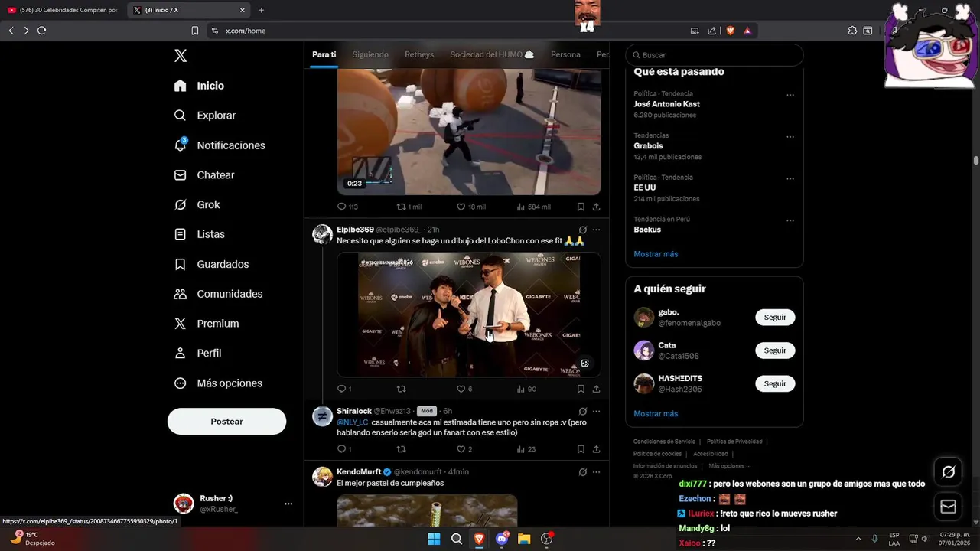
Task: Open Explorar in sidebar
Action: tap(205, 116)
